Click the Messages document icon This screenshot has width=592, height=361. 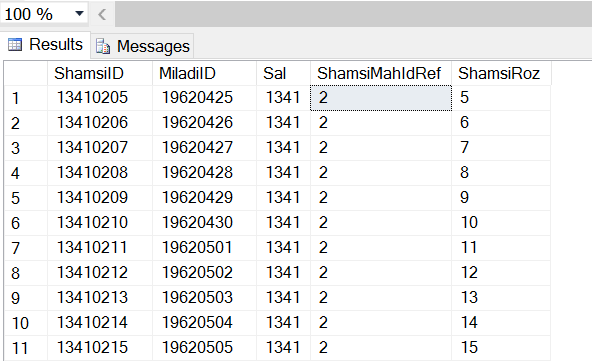point(103,46)
